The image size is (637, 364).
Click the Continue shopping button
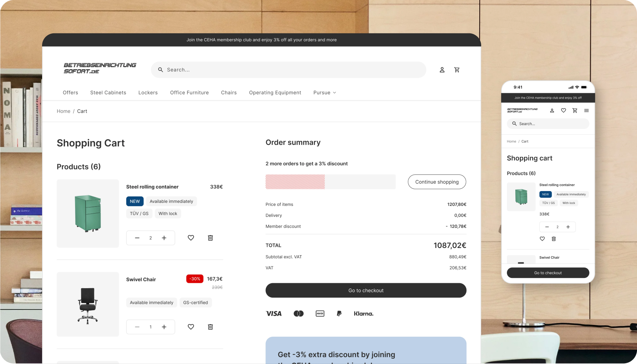click(437, 182)
